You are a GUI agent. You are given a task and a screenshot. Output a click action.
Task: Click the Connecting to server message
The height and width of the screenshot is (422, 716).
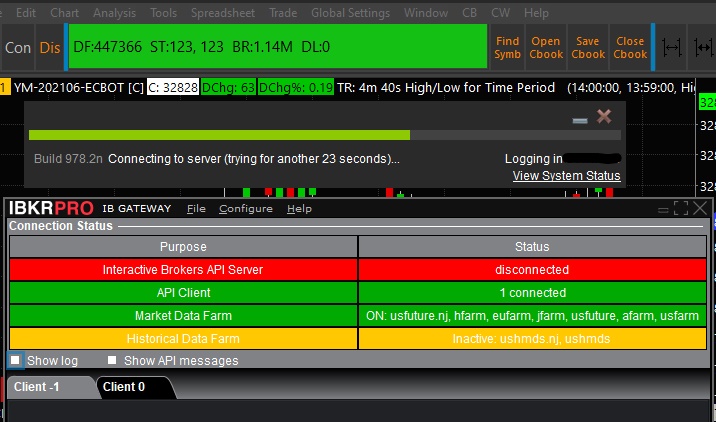click(x=254, y=159)
